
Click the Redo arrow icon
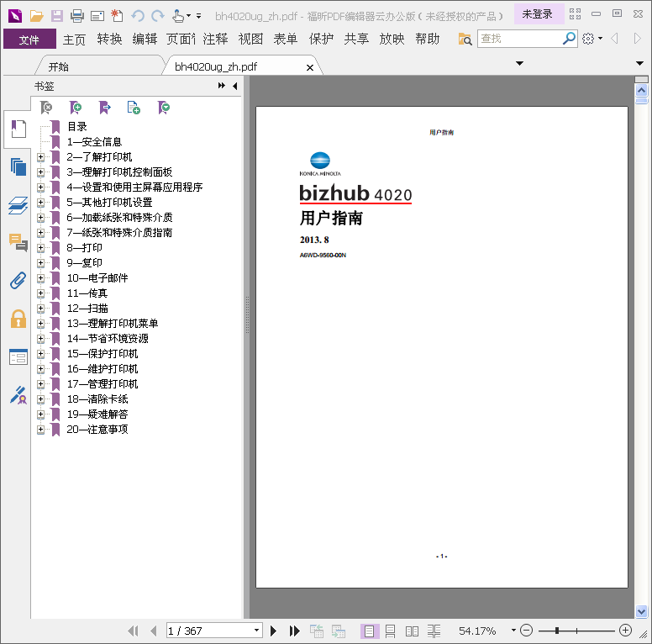tap(158, 16)
